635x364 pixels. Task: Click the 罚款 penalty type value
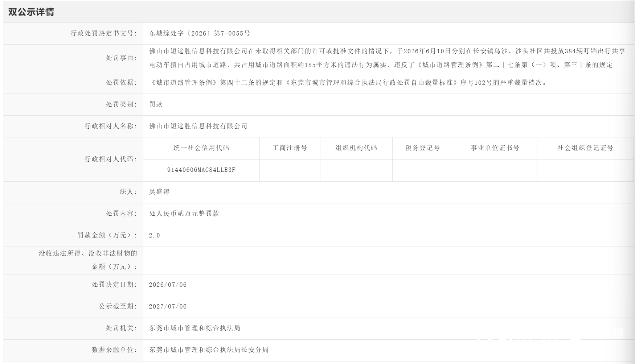[156, 104]
